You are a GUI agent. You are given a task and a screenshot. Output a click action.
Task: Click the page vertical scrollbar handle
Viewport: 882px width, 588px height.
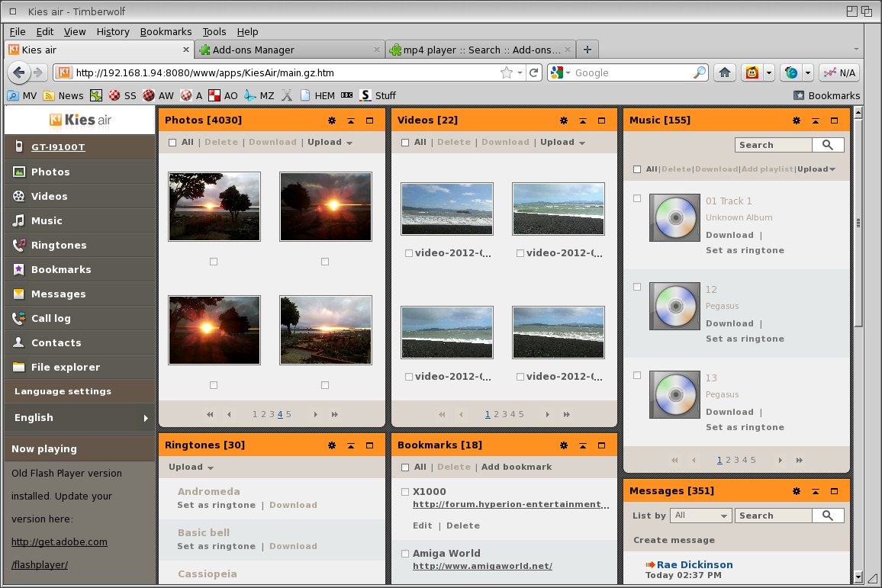click(x=858, y=222)
